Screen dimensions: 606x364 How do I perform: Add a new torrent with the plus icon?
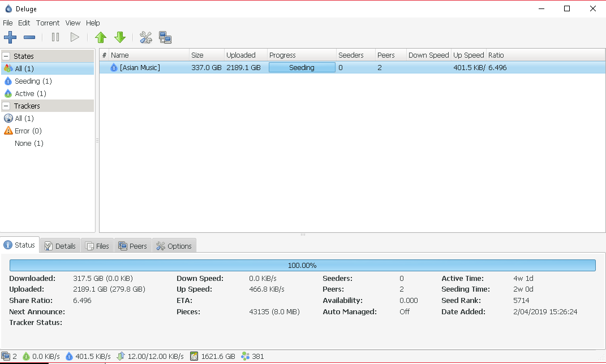click(x=10, y=37)
